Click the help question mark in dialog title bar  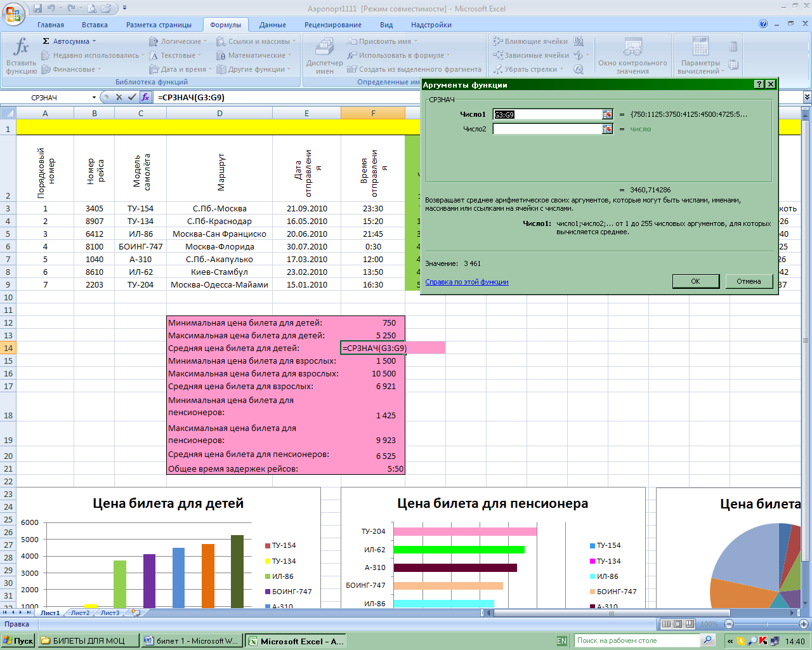tap(759, 84)
